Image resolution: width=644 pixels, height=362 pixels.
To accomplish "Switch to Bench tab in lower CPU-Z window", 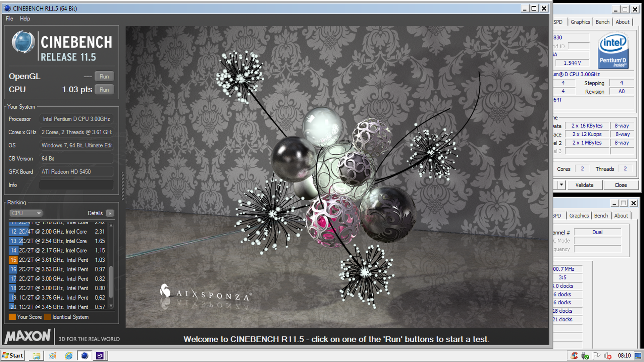I will click(601, 216).
